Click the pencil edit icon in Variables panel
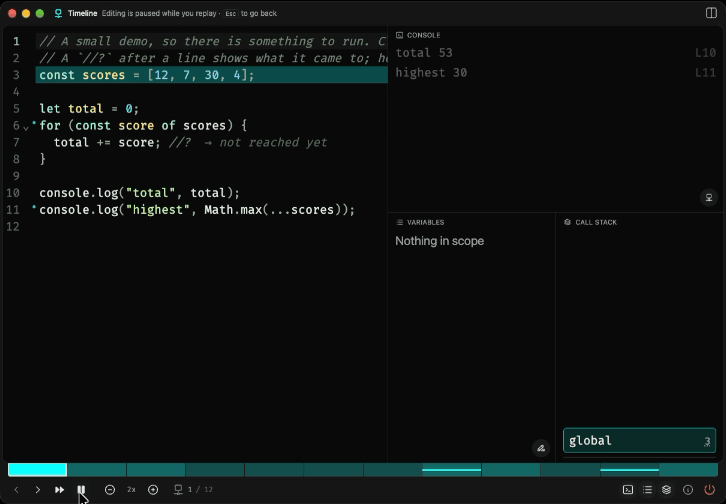The width and height of the screenshot is (726, 504). pyautogui.click(x=541, y=448)
